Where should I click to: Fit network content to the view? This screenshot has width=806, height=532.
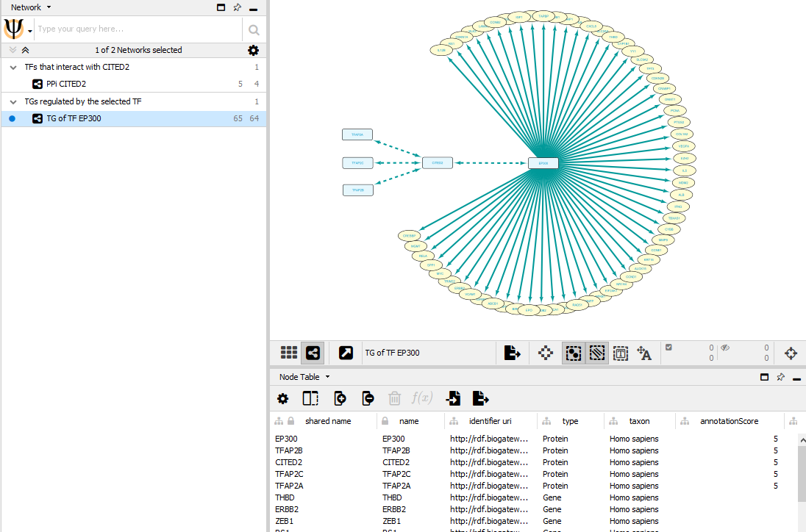pyautogui.click(x=791, y=353)
